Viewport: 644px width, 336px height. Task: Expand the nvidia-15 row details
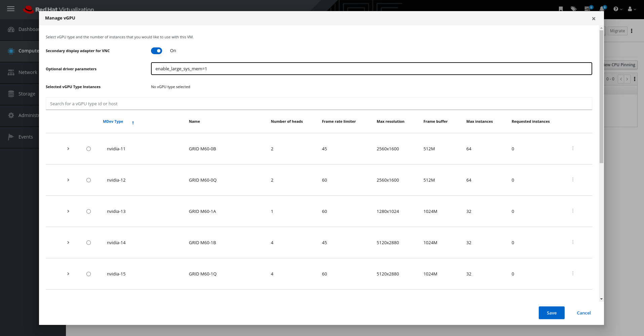coord(68,274)
